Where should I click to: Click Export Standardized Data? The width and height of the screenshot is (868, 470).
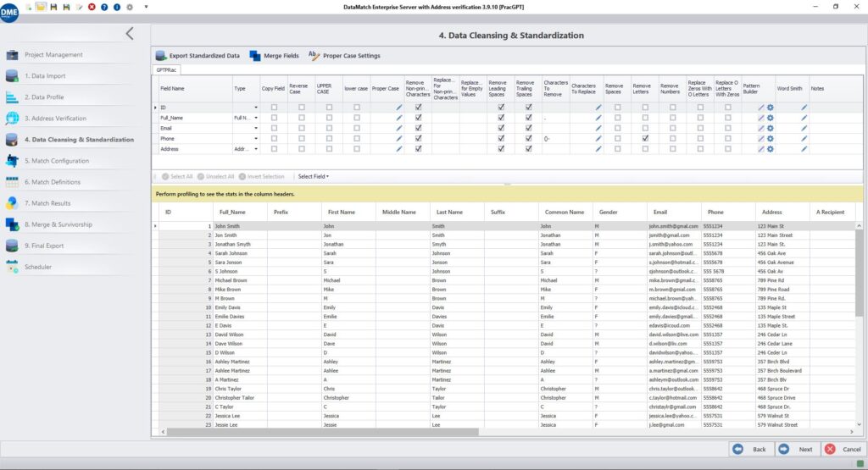click(x=198, y=56)
